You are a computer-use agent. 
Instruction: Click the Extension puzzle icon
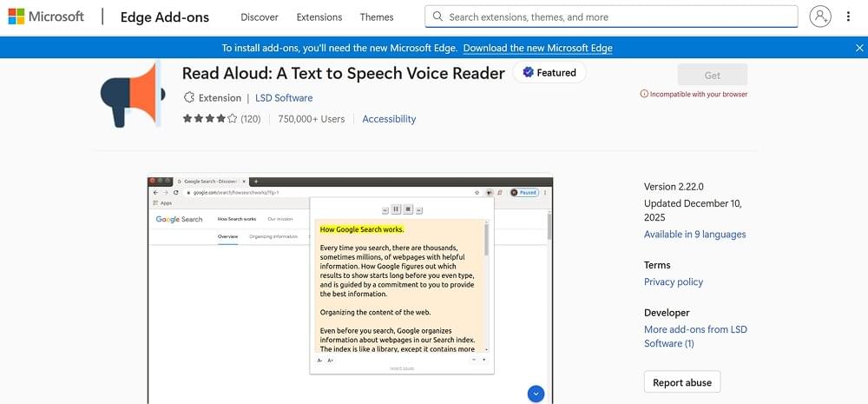[188, 97]
